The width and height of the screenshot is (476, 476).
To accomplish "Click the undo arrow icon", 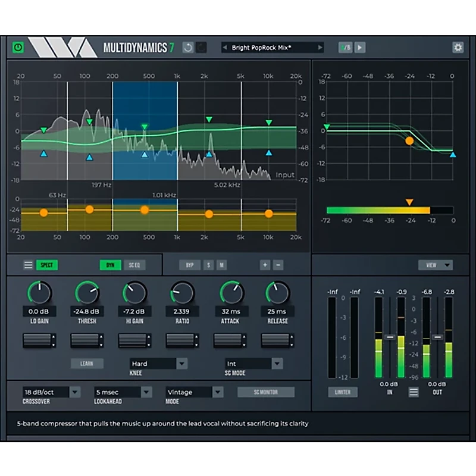I will tap(188, 48).
